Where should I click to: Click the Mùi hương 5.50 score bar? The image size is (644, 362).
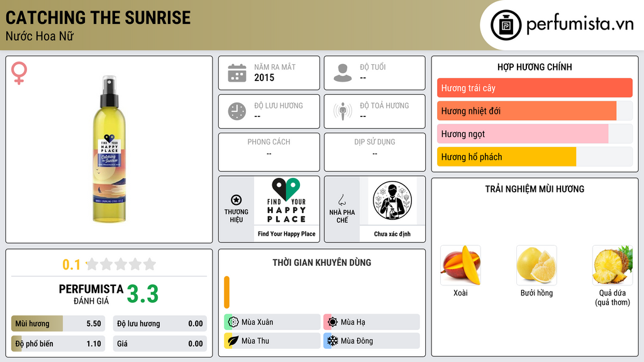(x=58, y=324)
